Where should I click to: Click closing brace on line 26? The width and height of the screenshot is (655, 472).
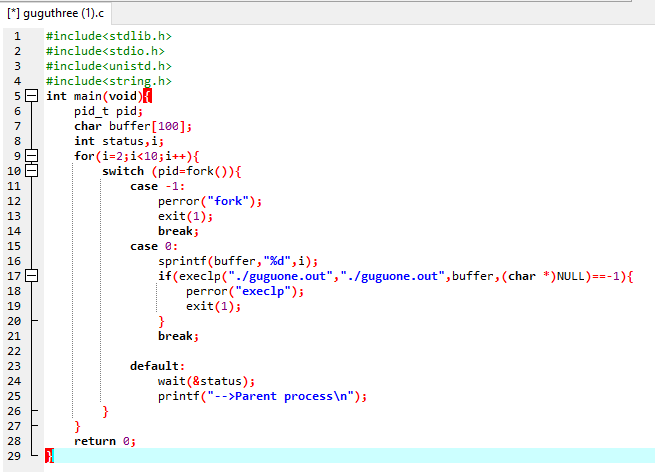click(105, 411)
